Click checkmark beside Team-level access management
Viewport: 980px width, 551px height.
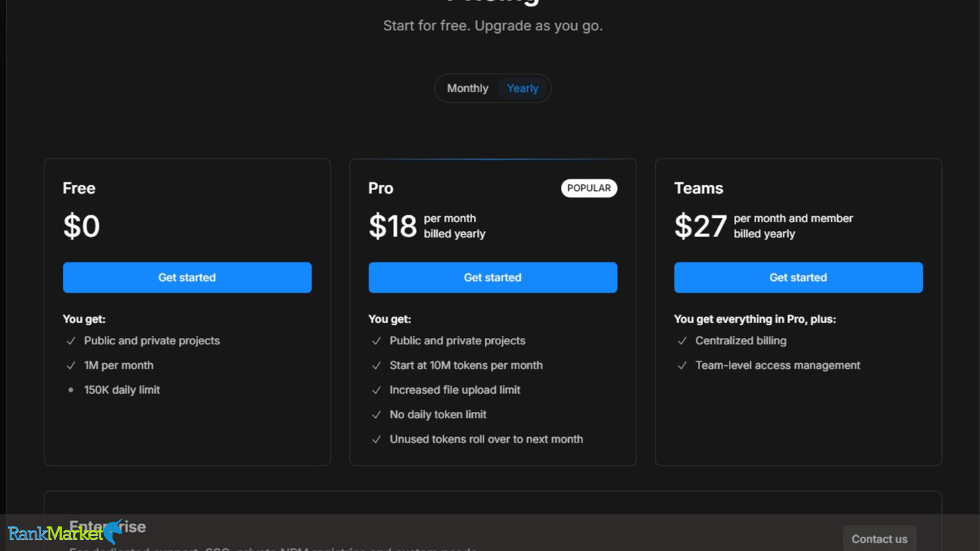pos(682,365)
